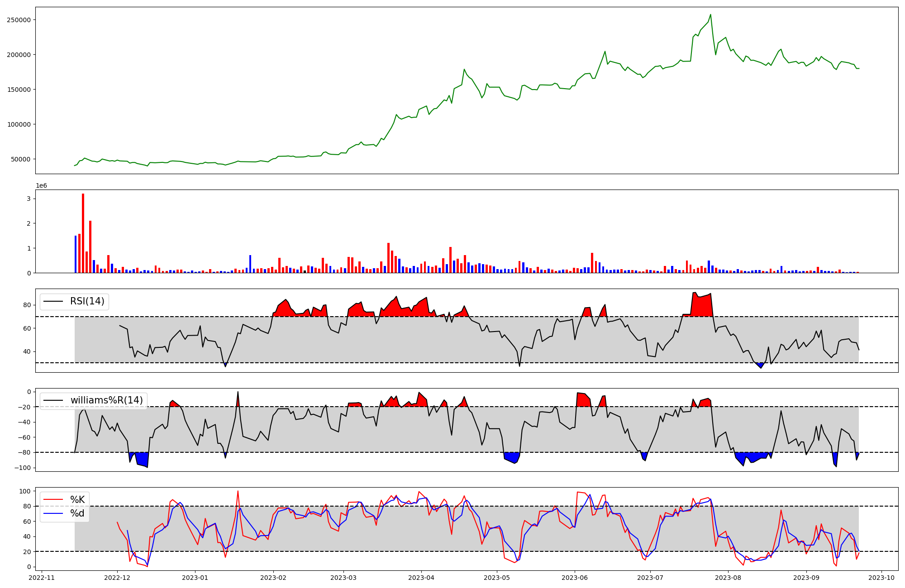Screen dimensions: 905x588
Task: Click the red %K legend line sample
Action: pos(52,500)
